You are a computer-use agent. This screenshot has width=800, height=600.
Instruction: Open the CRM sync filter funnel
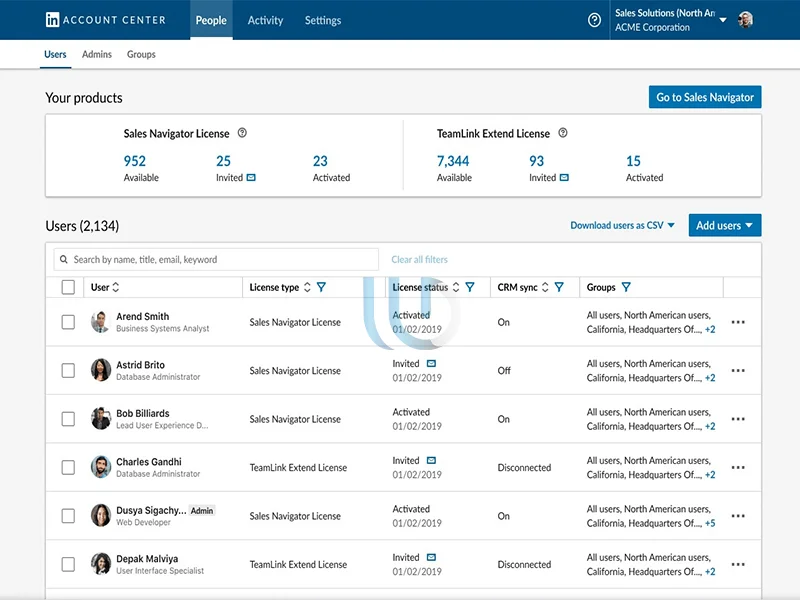(559, 287)
